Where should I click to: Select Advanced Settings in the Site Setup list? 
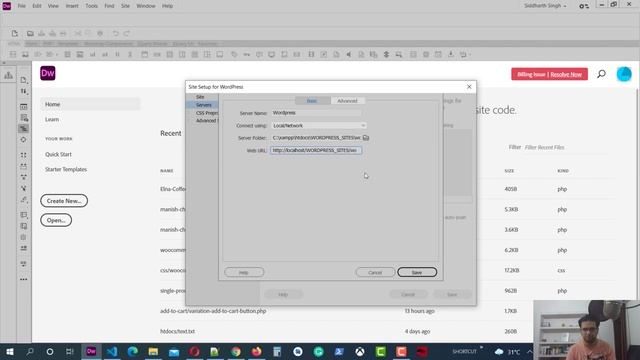pyautogui.click(x=207, y=120)
